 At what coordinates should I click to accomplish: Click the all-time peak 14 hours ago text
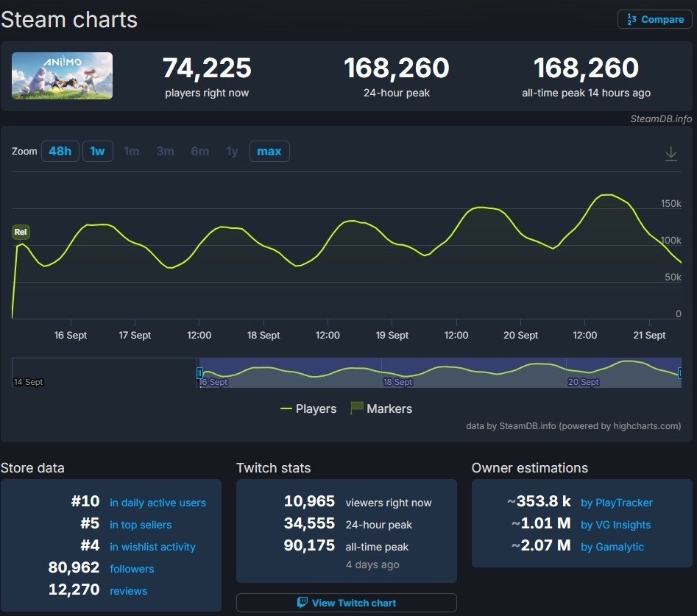tap(586, 93)
